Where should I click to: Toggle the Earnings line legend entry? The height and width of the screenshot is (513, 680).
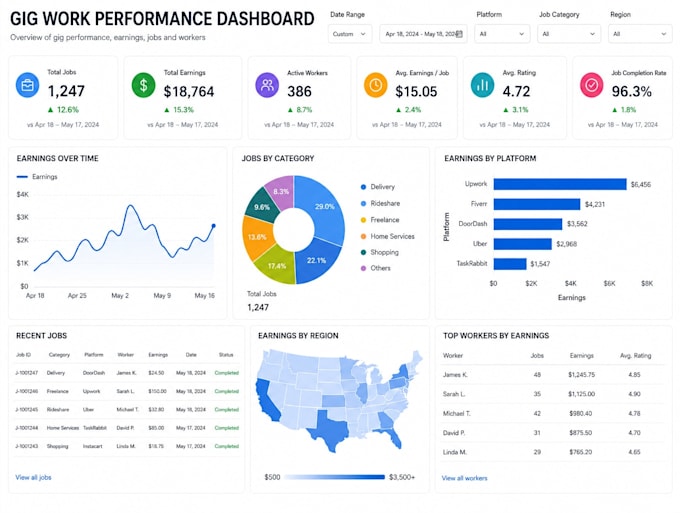pyautogui.click(x=37, y=176)
